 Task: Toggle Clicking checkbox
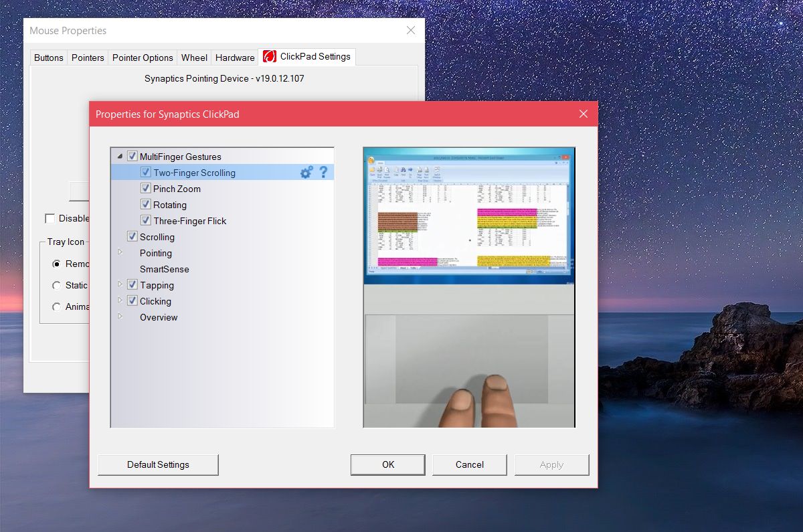coord(132,301)
